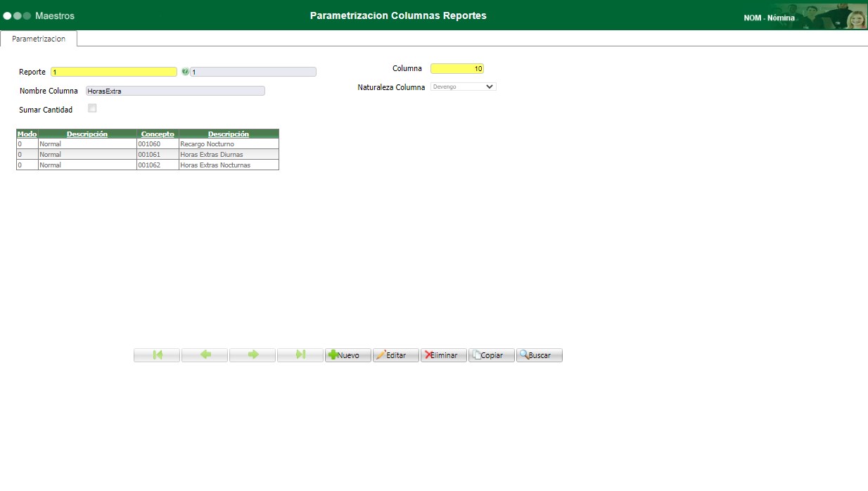Image resolution: width=868 pixels, height=491 pixels.
Task: Click the Parametrizacion Columnas Reportes title
Action: click(398, 15)
